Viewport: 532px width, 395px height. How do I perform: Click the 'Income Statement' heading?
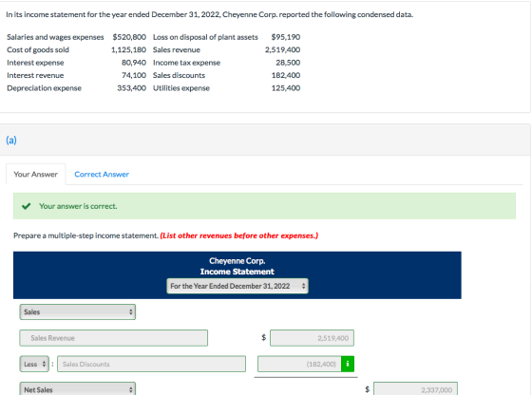click(x=237, y=272)
